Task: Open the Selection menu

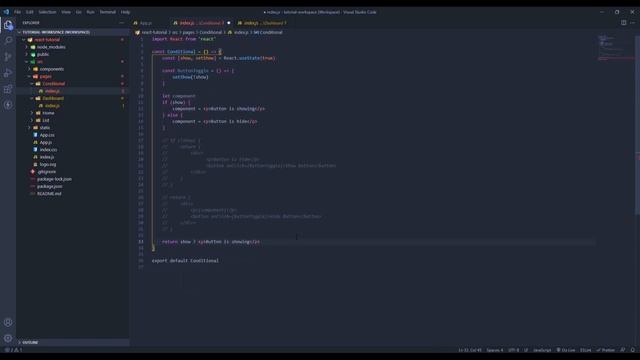Action: tap(47, 12)
